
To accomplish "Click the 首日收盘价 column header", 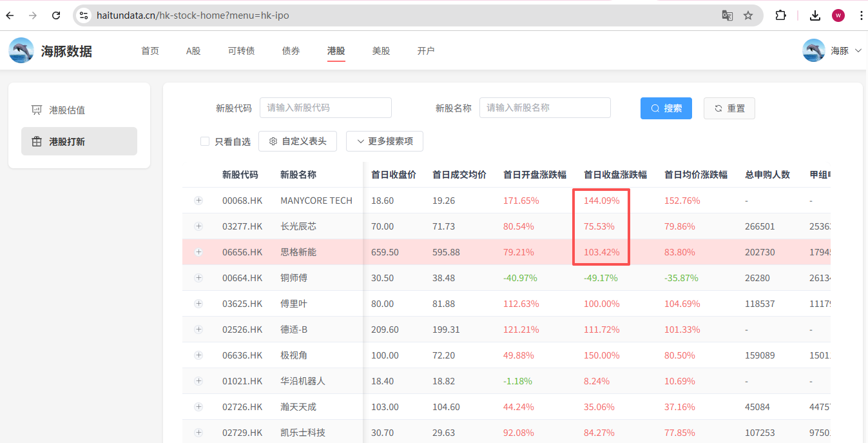I will (394, 175).
